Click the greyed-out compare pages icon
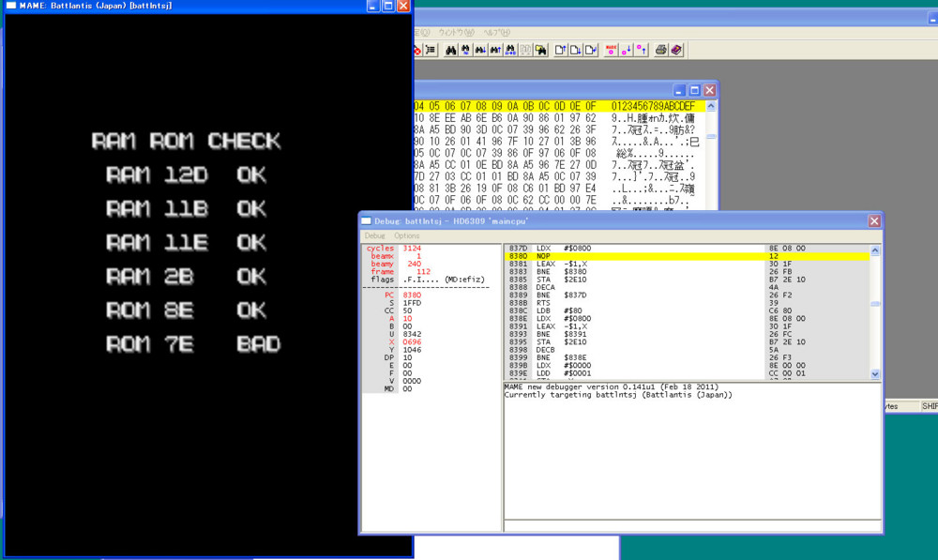Image resolution: width=938 pixels, height=560 pixels. coord(525,51)
